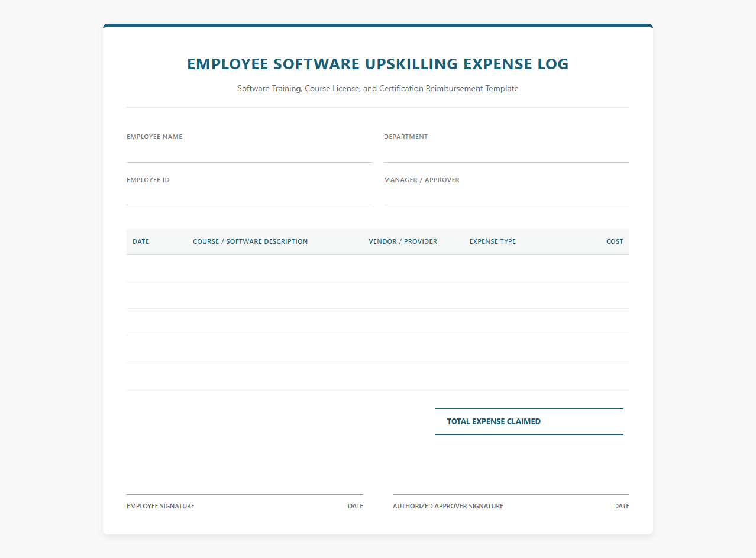Click the 'Manager / Approver' field label
This screenshot has height=558, width=756.
point(422,180)
